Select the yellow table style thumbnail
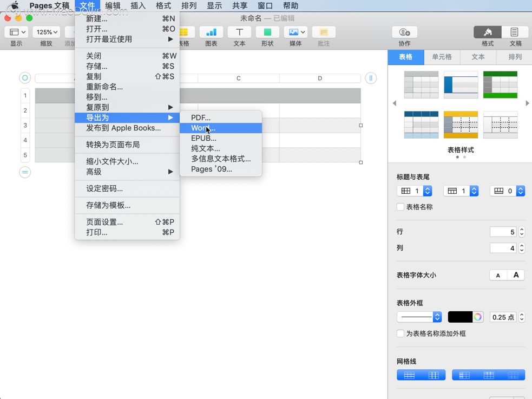532x399 pixels. (461, 125)
